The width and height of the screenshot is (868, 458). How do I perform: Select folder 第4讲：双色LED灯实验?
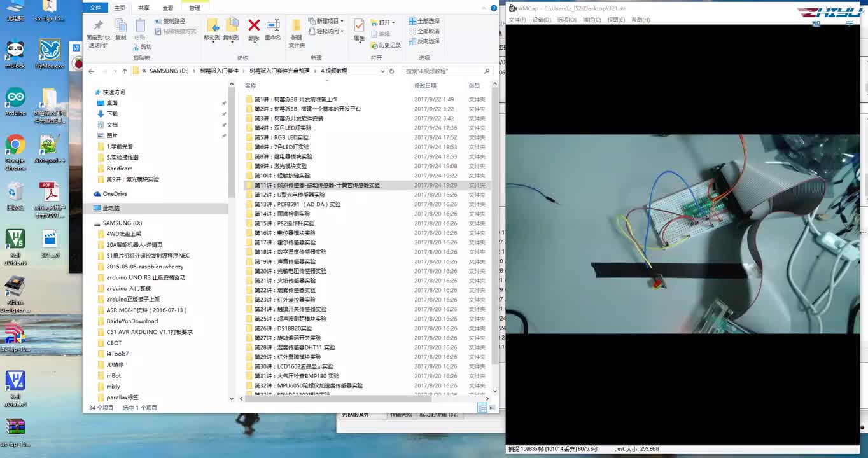coord(283,128)
